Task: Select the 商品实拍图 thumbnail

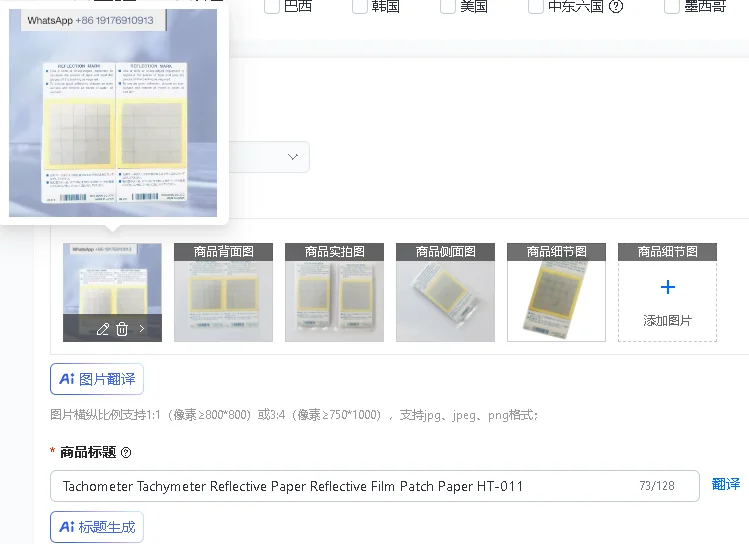Action: pyautogui.click(x=334, y=292)
